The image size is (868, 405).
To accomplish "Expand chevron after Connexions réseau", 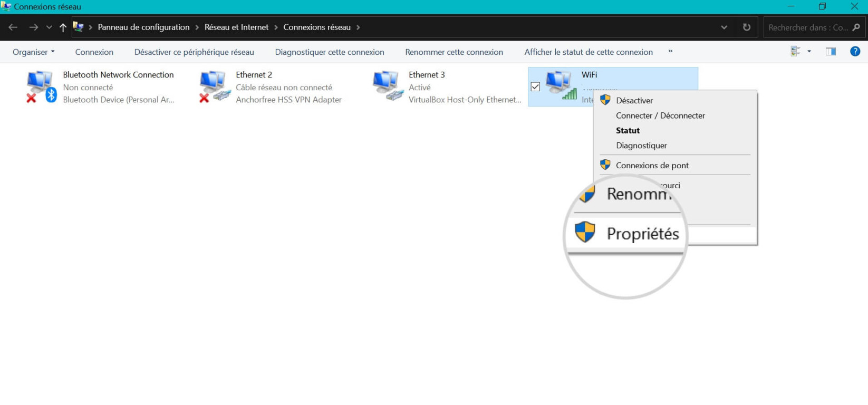I will [x=358, y=27].
